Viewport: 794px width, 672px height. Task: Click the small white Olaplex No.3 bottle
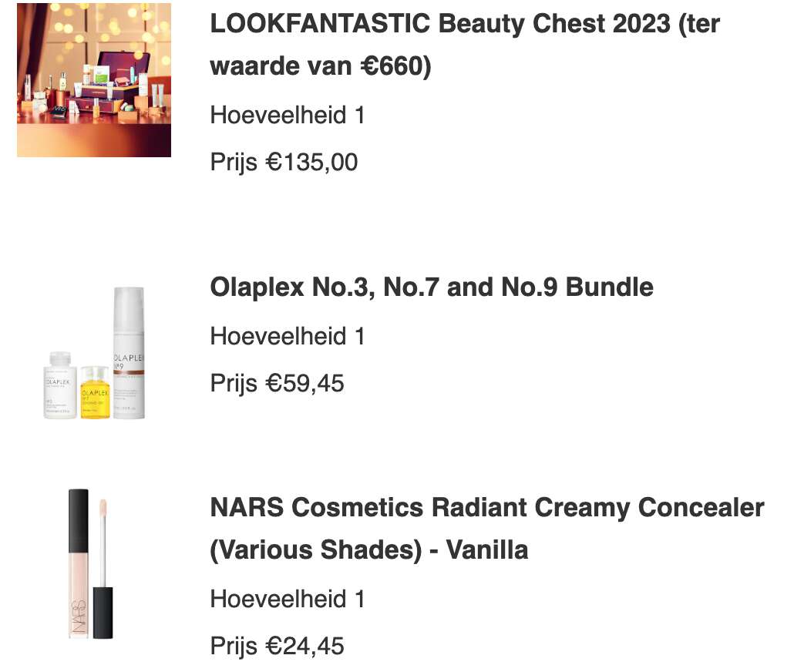(60, 385)
